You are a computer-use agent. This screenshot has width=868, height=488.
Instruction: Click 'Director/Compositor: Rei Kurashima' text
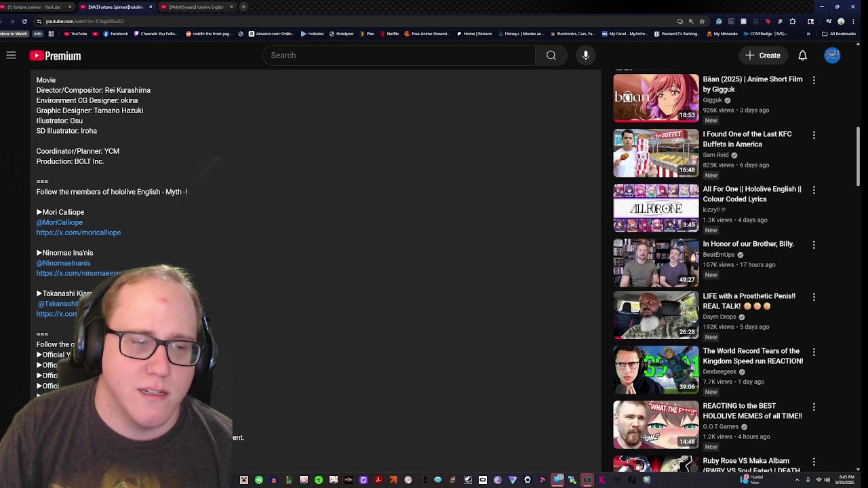point(94,90)
